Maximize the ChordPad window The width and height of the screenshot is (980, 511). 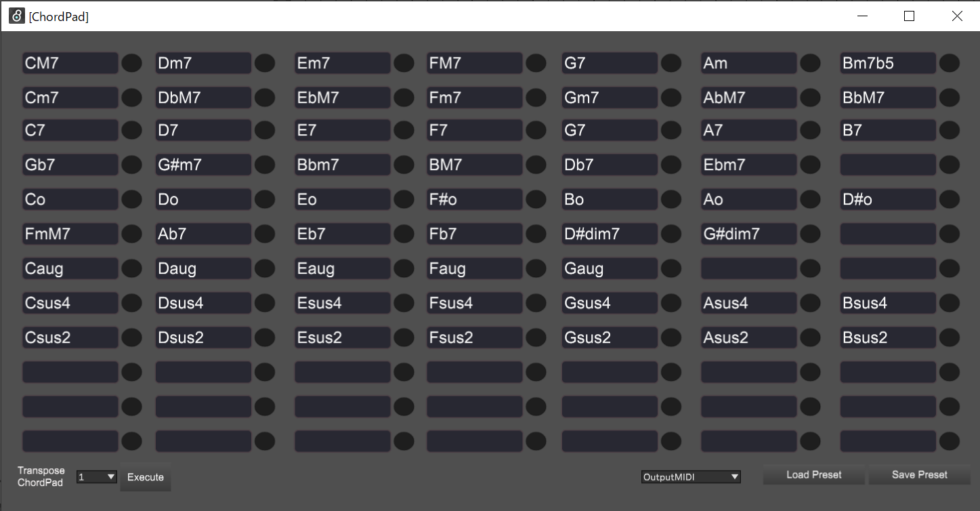click(x=909, y=16)
